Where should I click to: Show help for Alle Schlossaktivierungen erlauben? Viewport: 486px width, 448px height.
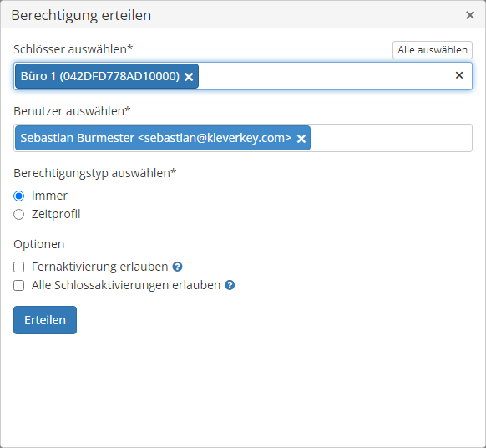click(x=230, y=285)
